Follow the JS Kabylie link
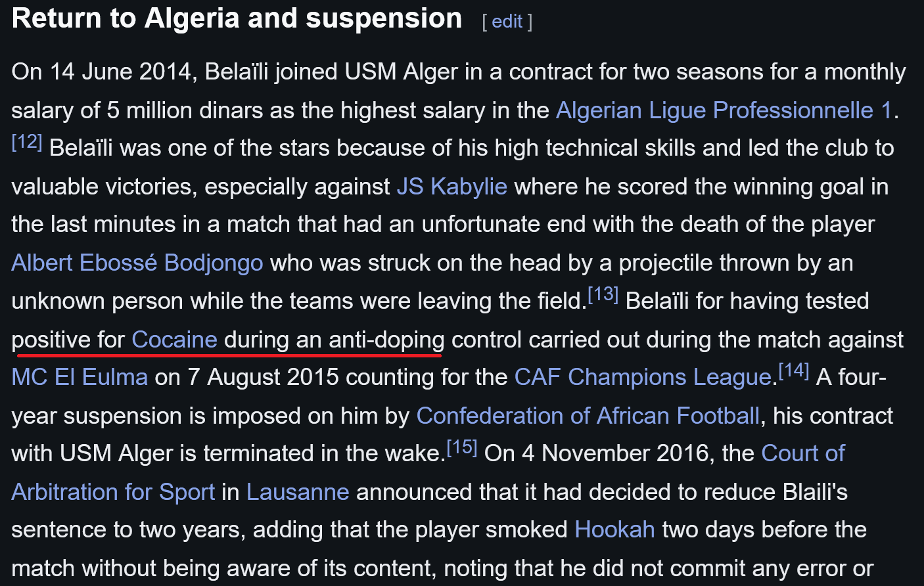 [452, 187]
